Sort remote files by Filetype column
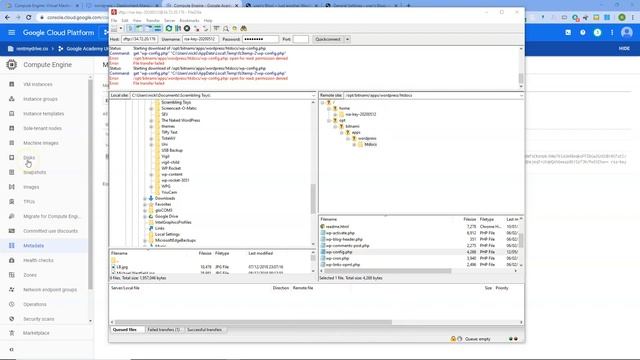This screenshot has height=360, width=640. click(x=487, y=219)
